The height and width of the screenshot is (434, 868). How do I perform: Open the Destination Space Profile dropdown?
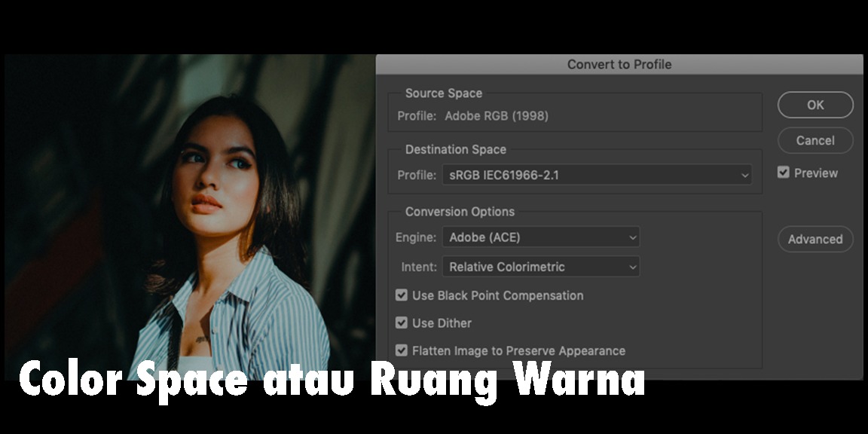597,175
